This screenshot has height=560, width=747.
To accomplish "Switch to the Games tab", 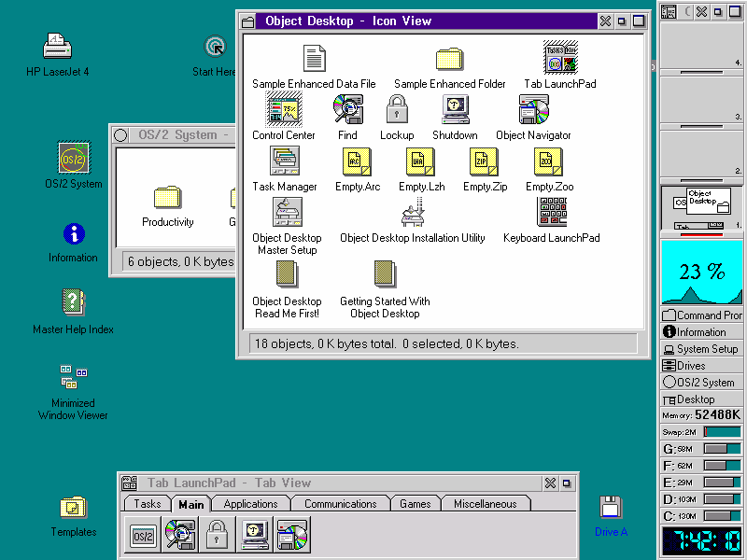I will click(x=416, y=503).
